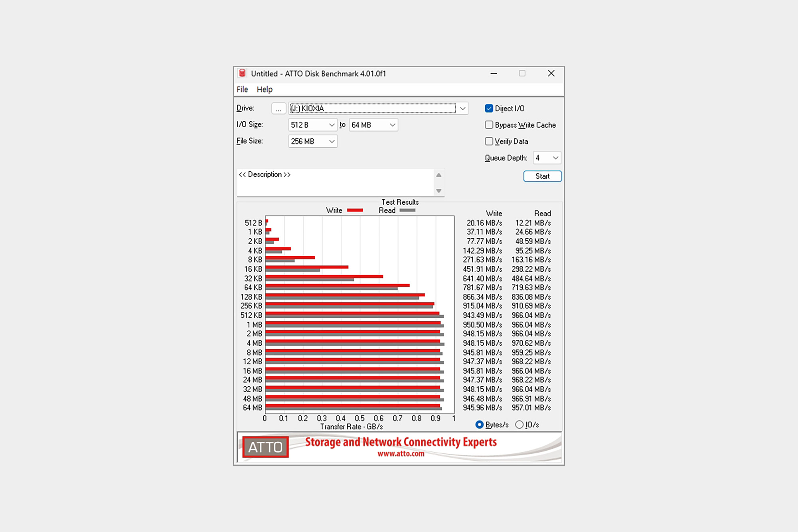Click the browse drive ellipsis button
The height and width of the screenshot is (532, 798).
(x=278, y=109)
